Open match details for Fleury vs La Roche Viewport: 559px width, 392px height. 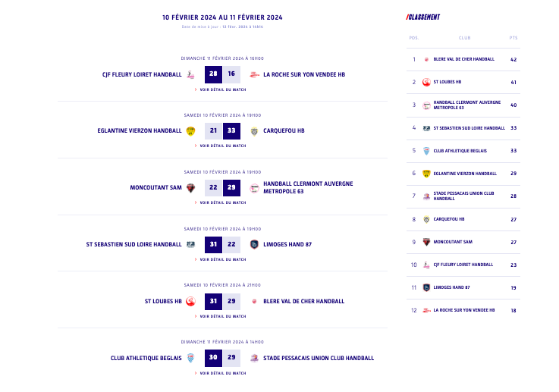(x=222, y=89)
